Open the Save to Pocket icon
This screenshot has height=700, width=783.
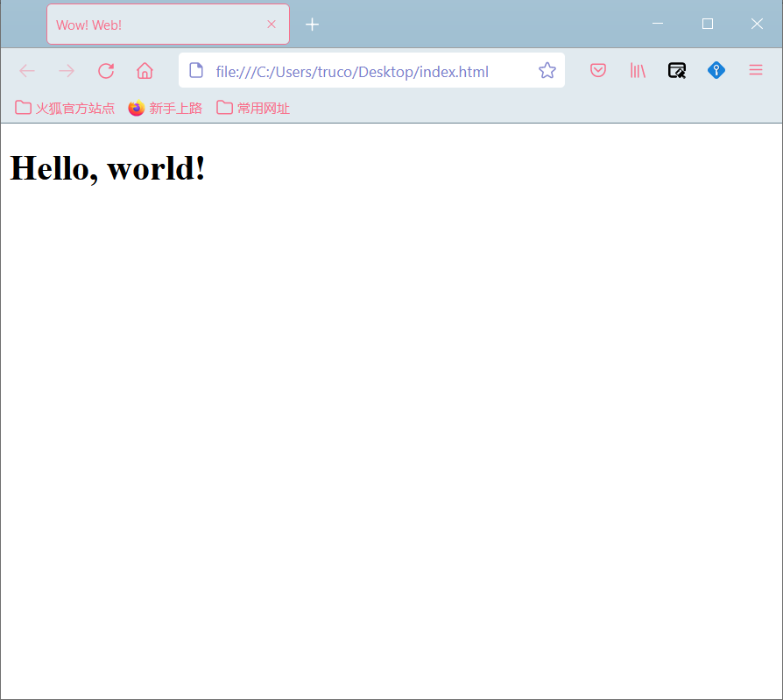(598, 71)
